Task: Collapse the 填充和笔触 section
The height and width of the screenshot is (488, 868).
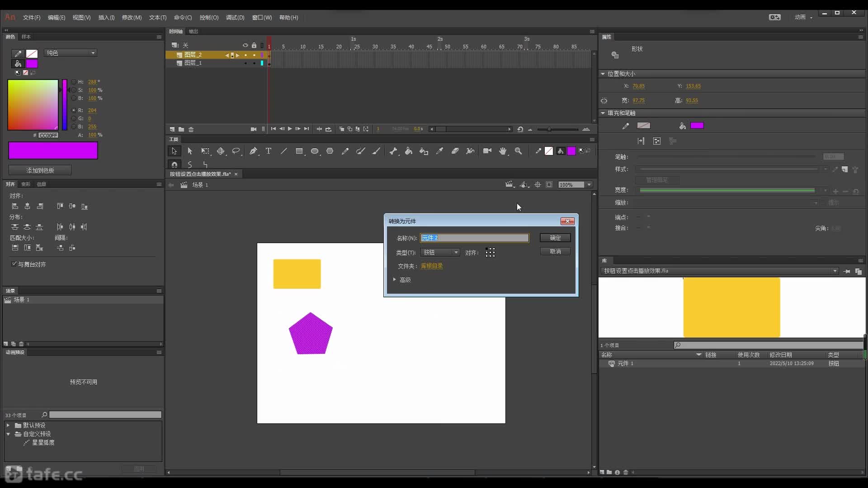Action: pyautogui.click(x=603, y=113)
